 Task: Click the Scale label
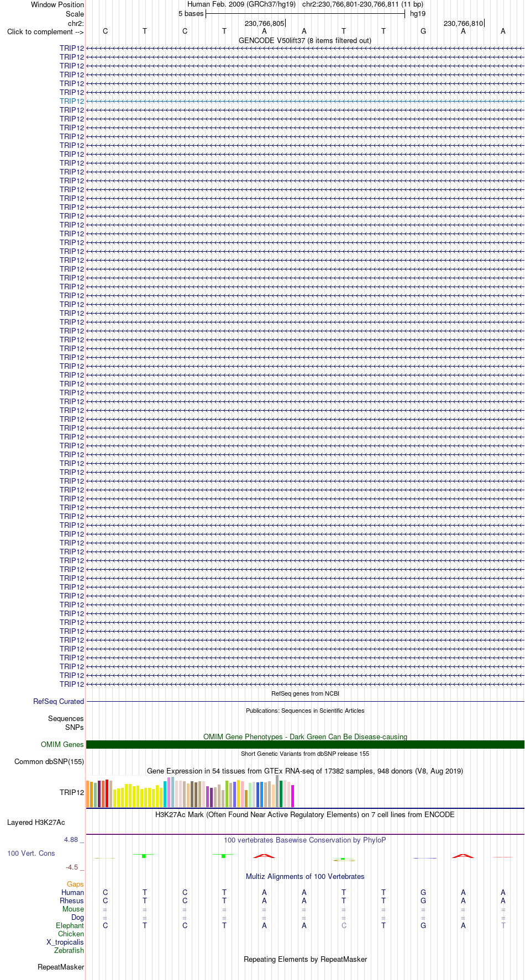point(75,14)
